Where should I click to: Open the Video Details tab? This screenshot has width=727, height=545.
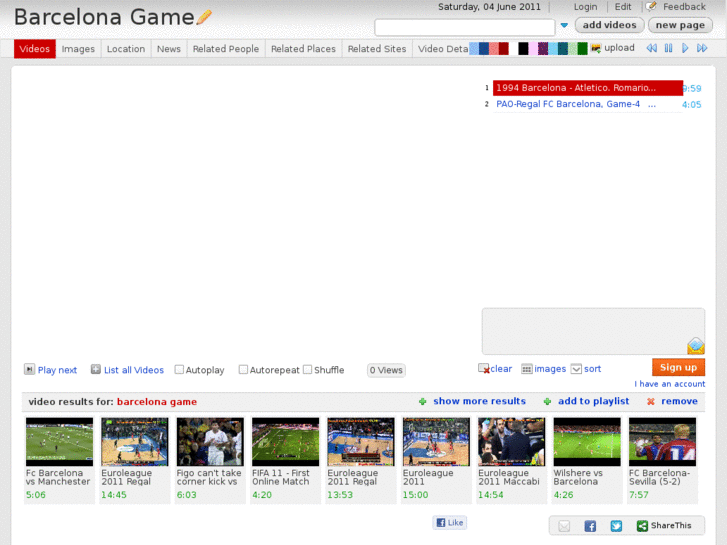click(x=442, y=49)
